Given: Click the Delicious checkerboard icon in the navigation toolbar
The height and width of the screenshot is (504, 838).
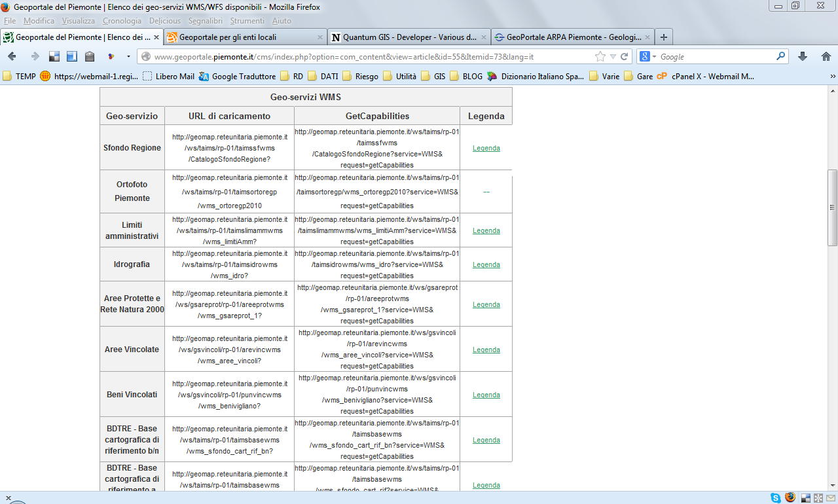Looking at the screenshot, I should pyautogui.click(x=54, y=57).
